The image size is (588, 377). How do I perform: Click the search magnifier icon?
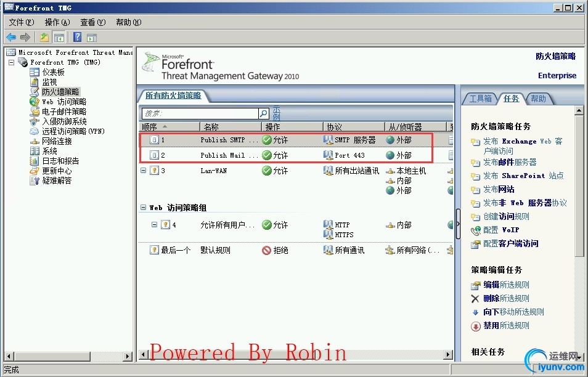click(x=264, y=113)
